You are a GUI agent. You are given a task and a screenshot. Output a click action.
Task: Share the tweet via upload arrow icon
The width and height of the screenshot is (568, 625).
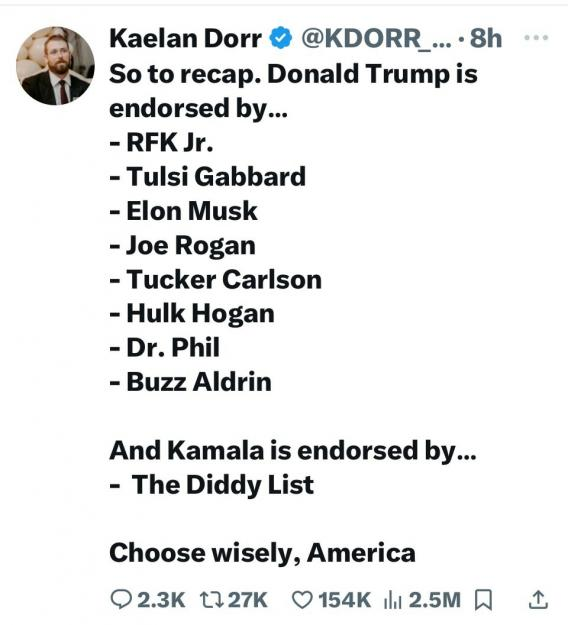[538, 599]
